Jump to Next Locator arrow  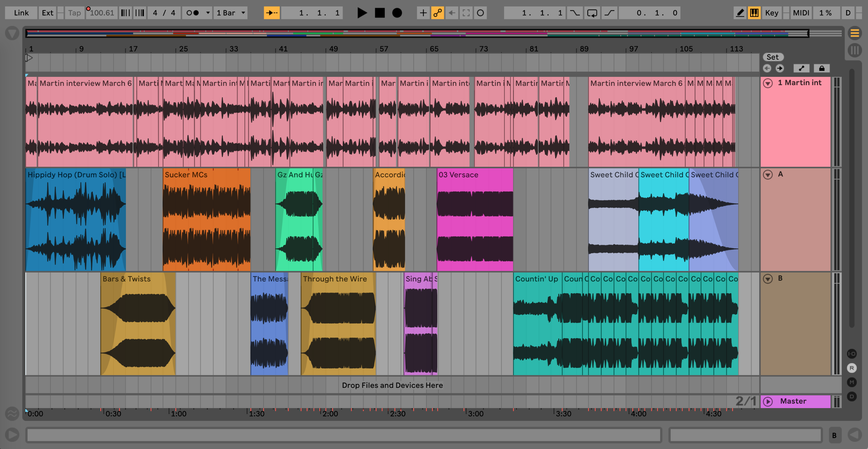click(x=780, y=68)
